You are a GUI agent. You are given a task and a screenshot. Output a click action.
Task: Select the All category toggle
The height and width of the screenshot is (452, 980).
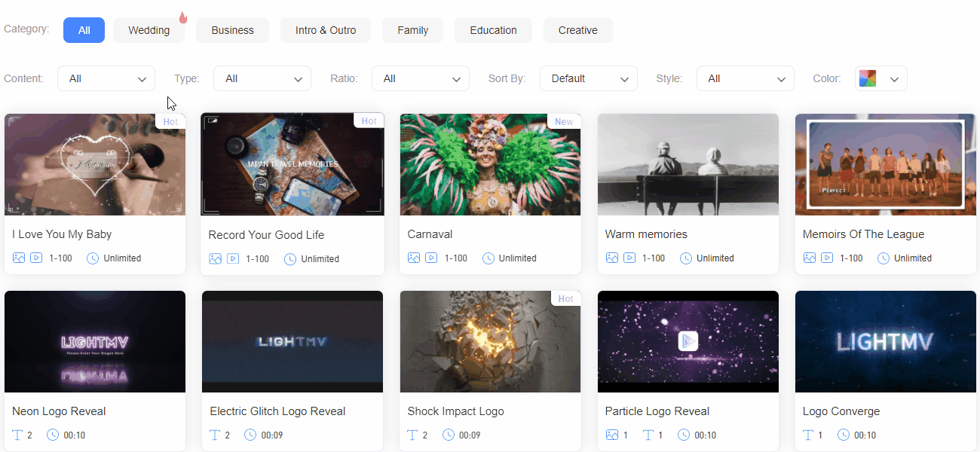tap(84, 30)
